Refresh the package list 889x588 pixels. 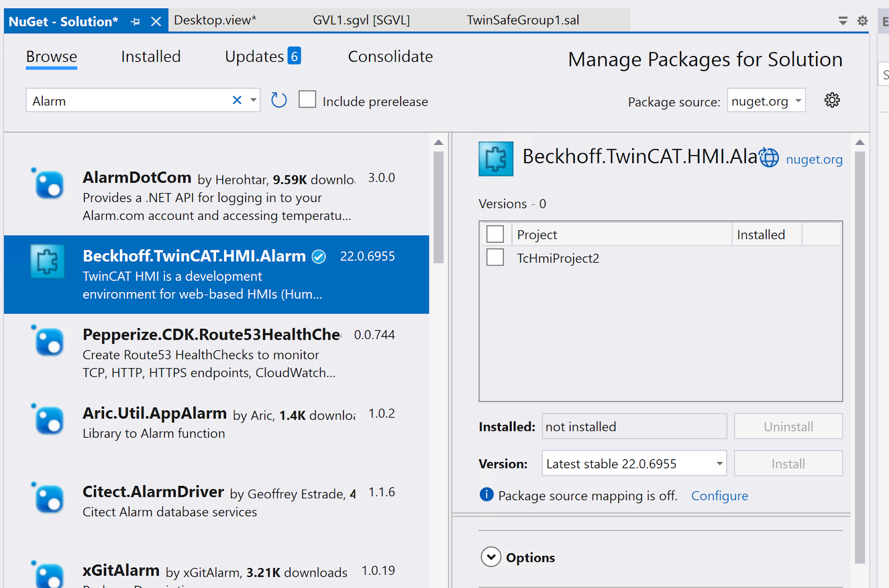[279, 100]
